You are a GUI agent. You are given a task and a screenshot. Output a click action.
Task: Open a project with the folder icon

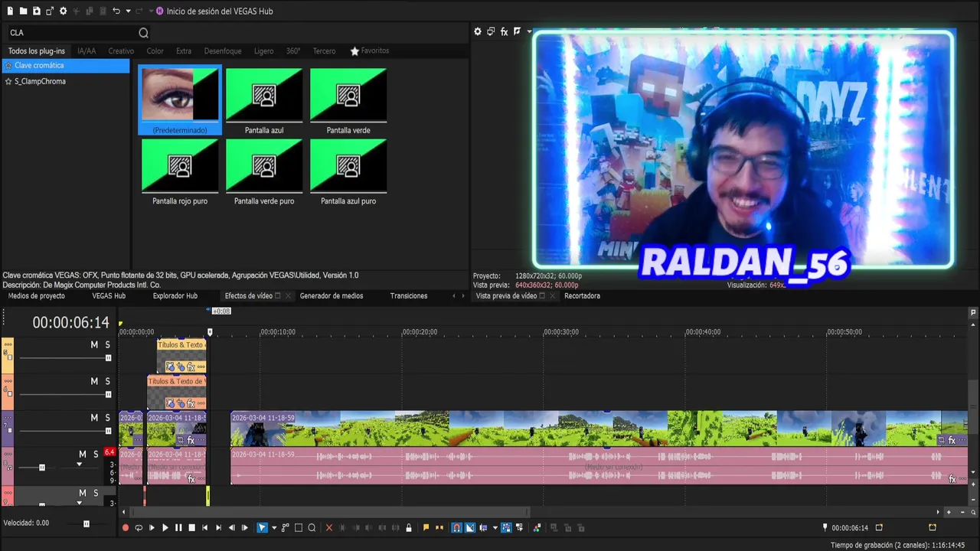coord(23,11)
